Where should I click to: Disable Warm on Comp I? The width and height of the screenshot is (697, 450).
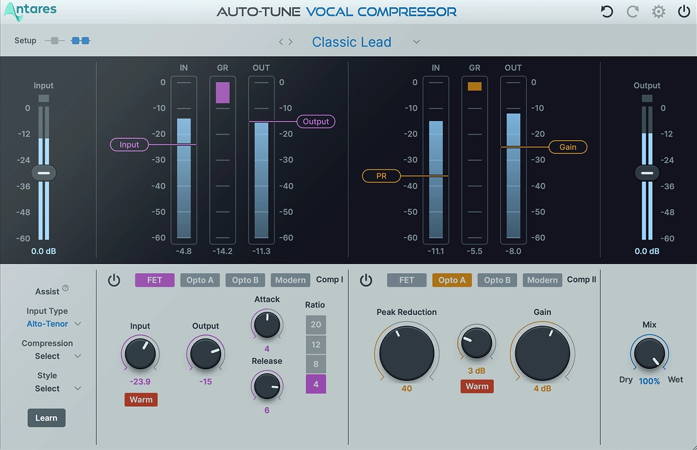pyautogui.click(x=140, y=400)
